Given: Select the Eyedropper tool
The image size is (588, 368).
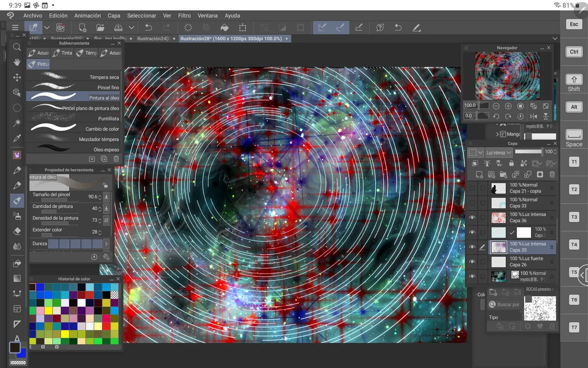Looking at the screenshot, I should [x=17, y=138].
